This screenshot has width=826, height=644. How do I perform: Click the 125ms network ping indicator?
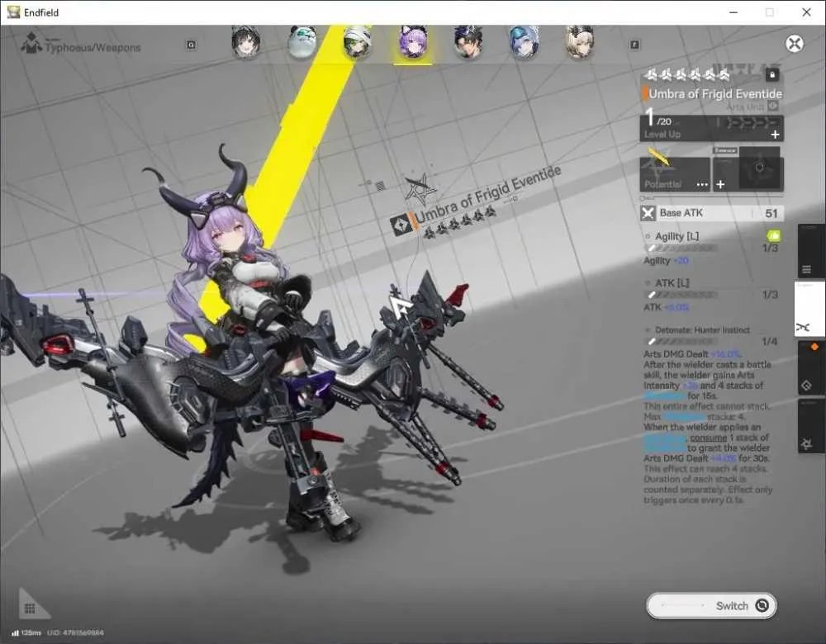(x=26, y=632)
